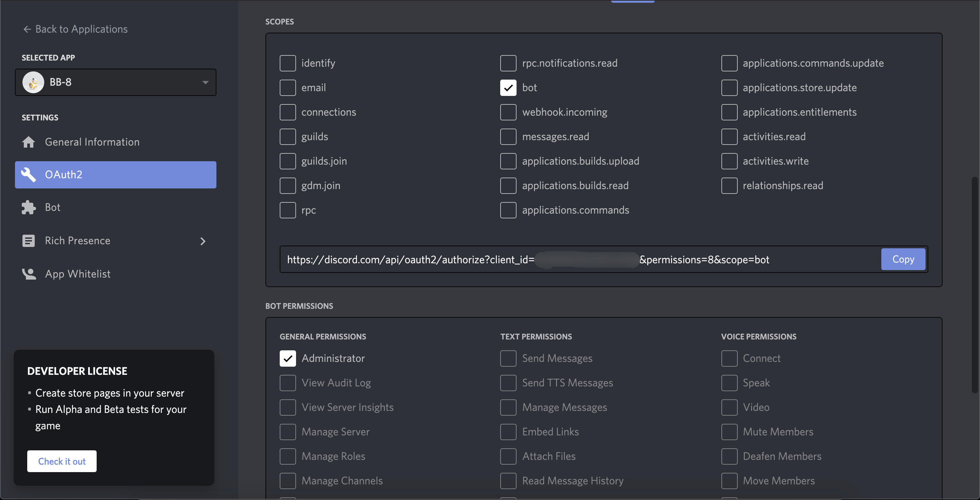The image size is (980, 500).
Task: Check applications.store.update scope
Action: tap(729, 87)
